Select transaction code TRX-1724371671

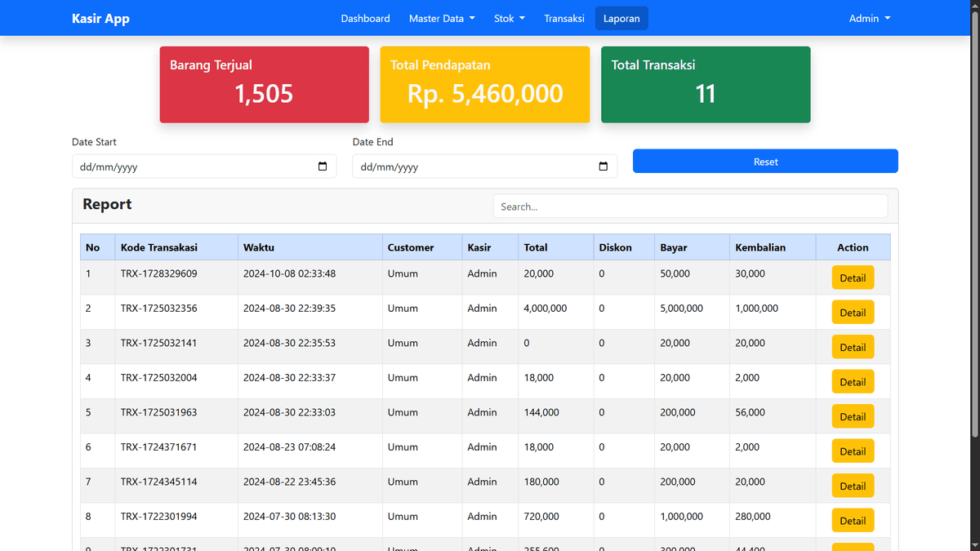(x=158, y=447)
